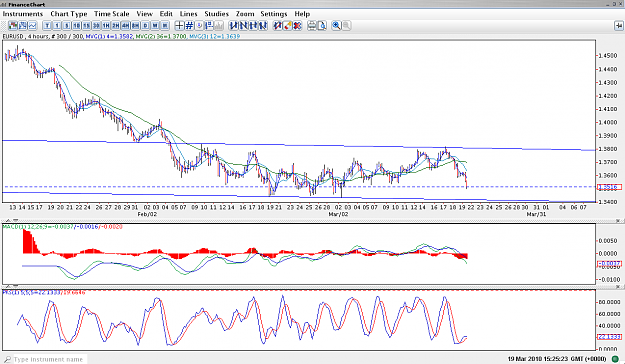Collapse the MACD panel with its arrow
625x364 pixels.
(16, 220)
